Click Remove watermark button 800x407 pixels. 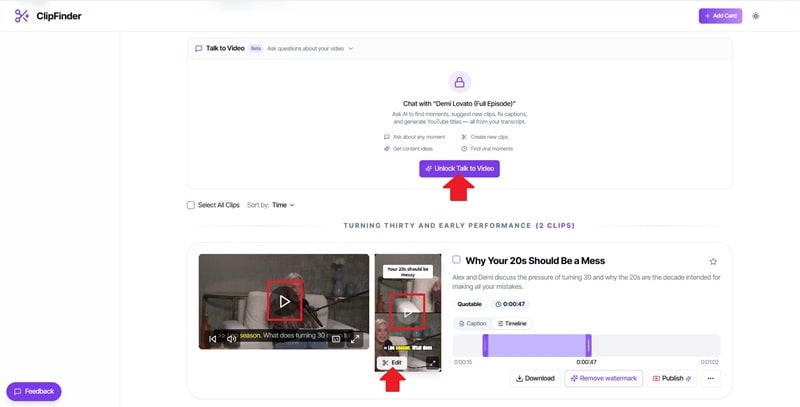604,378
